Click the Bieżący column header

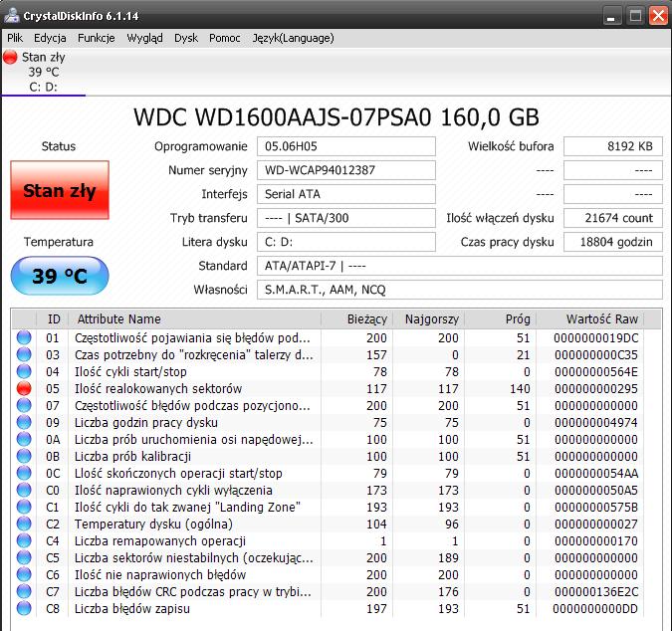click(356, 319)
